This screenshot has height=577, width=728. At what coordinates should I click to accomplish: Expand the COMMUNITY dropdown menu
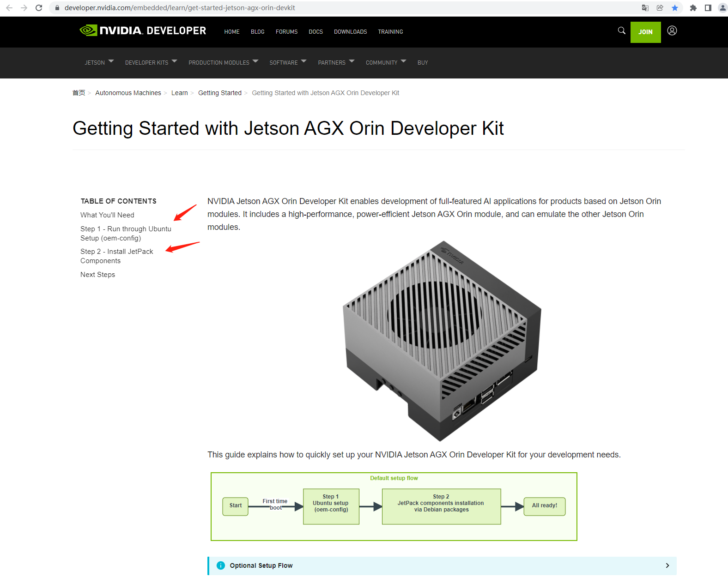click(x=386, y=62)
